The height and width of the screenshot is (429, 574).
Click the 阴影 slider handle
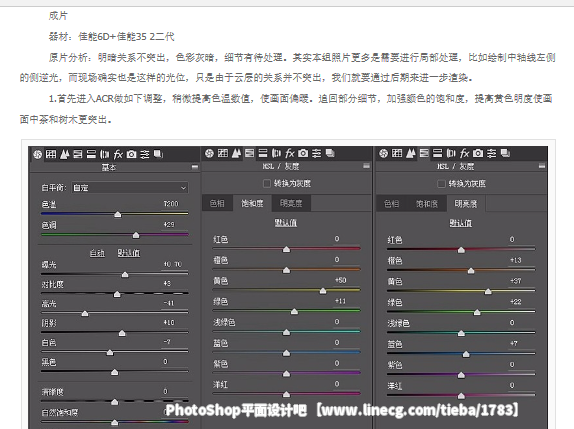[x=122, y=333]
